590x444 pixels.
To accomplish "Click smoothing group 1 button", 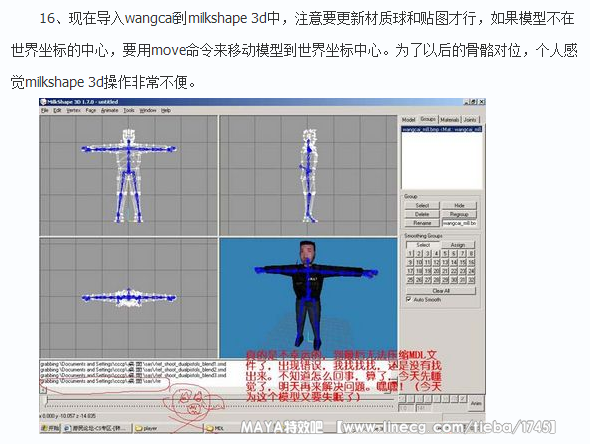I will 410,254.
